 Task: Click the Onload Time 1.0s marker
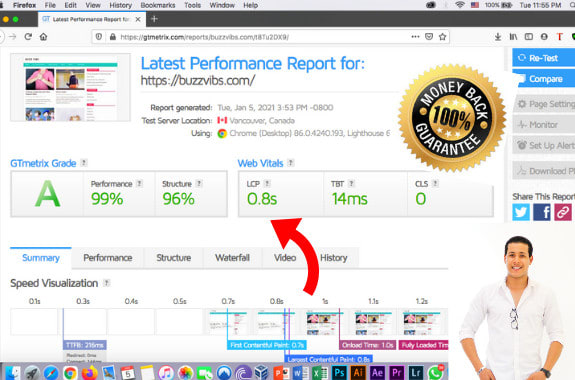tap(367, 345)
